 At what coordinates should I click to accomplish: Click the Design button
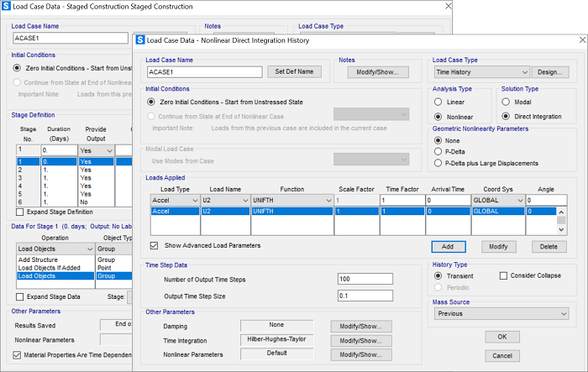point(549,72)
